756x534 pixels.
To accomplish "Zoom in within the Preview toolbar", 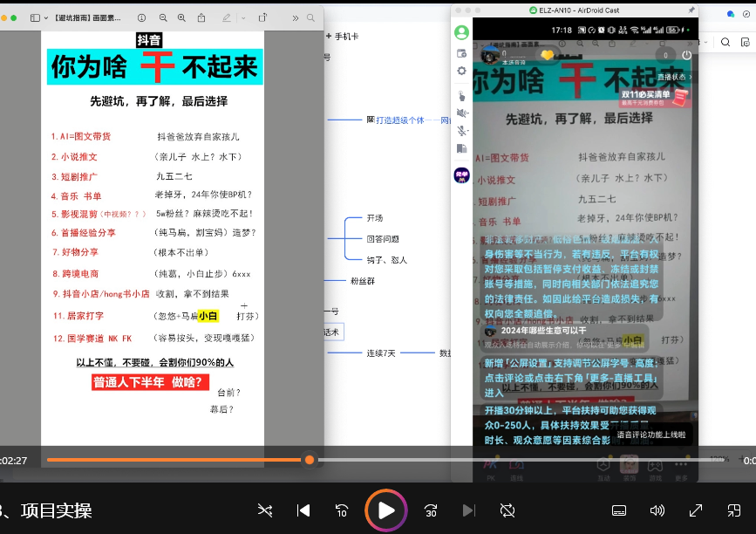I will click(x=181, y=17).
